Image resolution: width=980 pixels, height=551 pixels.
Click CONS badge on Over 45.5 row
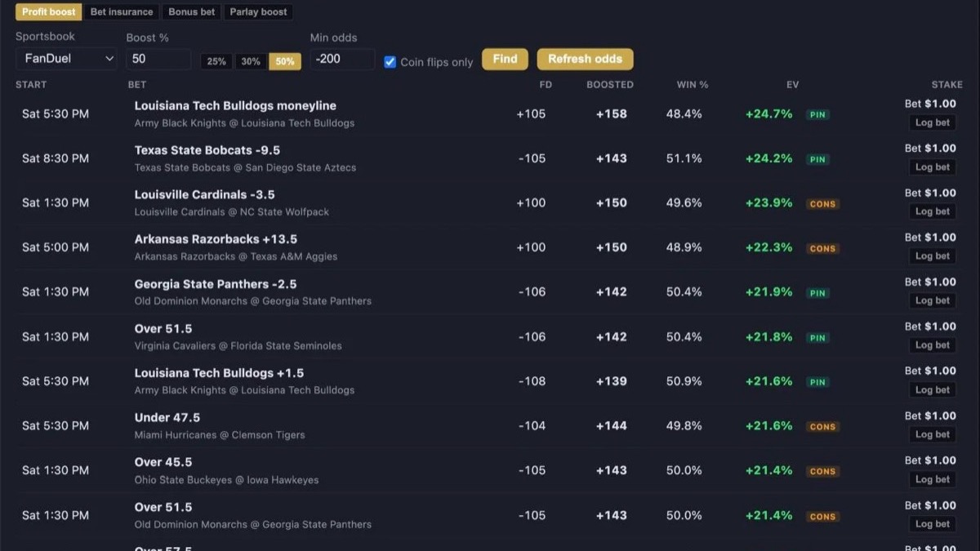pos(822,472)
